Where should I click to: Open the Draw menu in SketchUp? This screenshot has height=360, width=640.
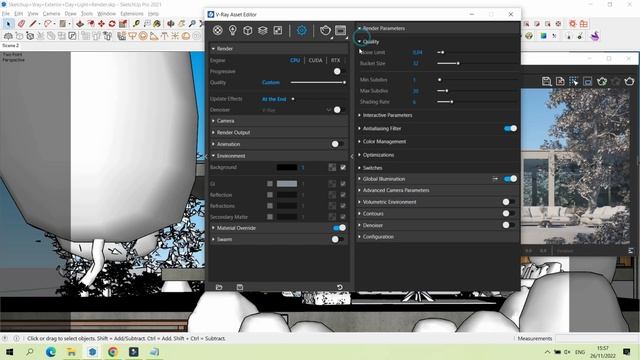71,13
